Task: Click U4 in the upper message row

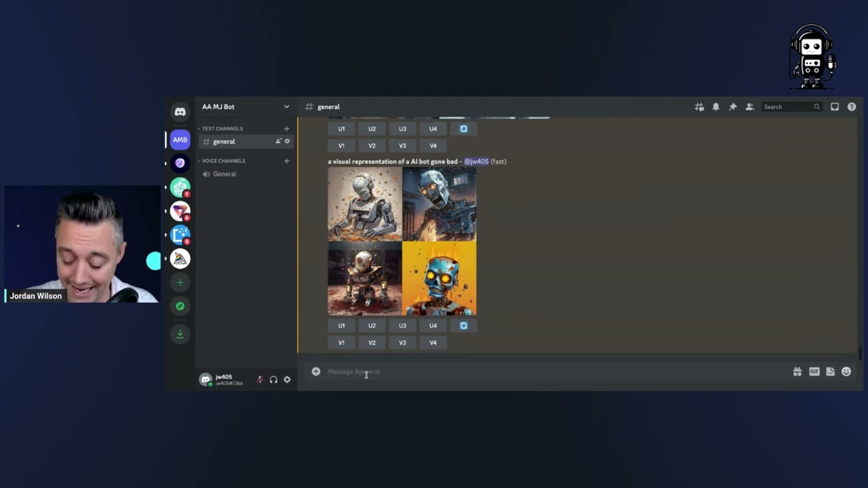Action: (433, 129)
